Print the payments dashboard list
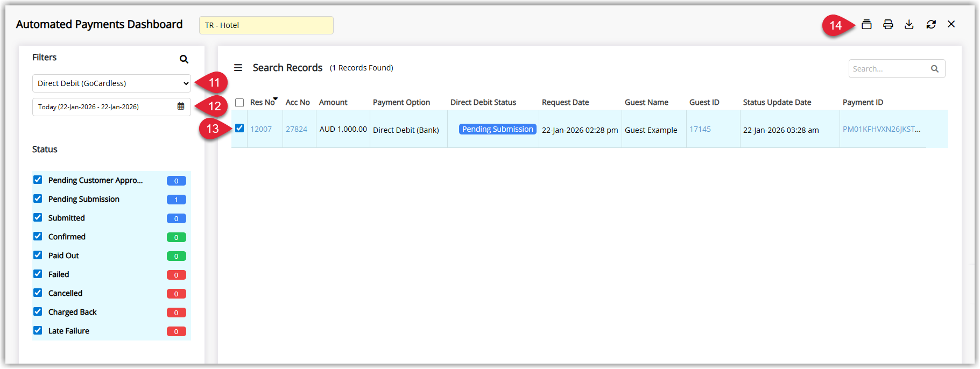 [x=888, y=24]
